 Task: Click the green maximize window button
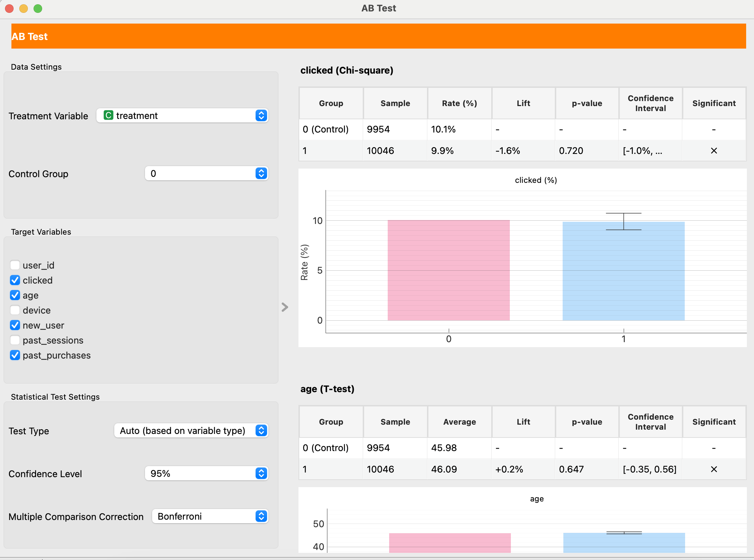pyautogui.click(x=38, y=8)
